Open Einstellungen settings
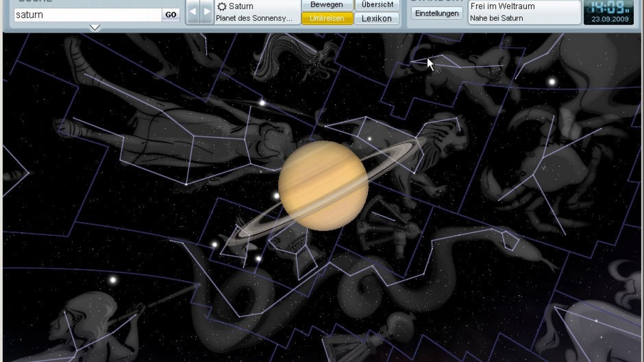This screenshot has height=362, width=644. coord(437,13)
